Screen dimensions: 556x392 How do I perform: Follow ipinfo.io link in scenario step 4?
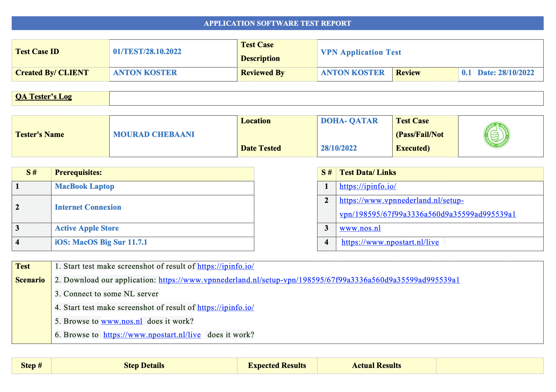point(225,307)
